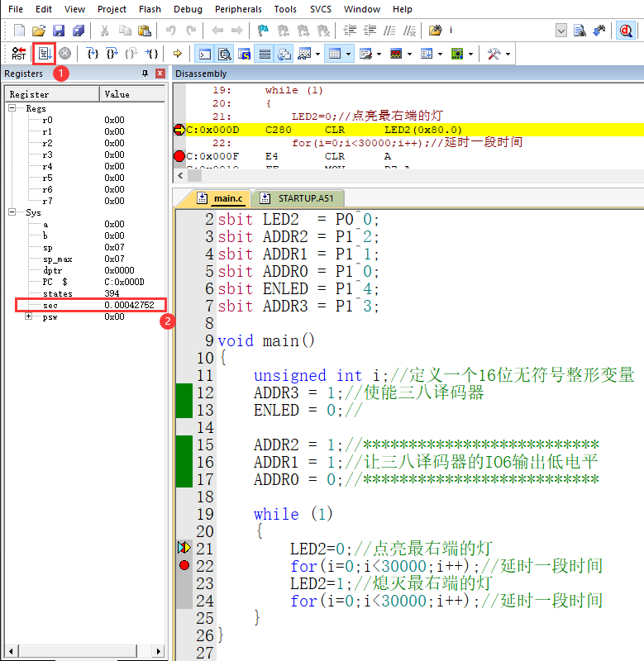Click the Save file icon
644x661 pixels.
(59, 31)
